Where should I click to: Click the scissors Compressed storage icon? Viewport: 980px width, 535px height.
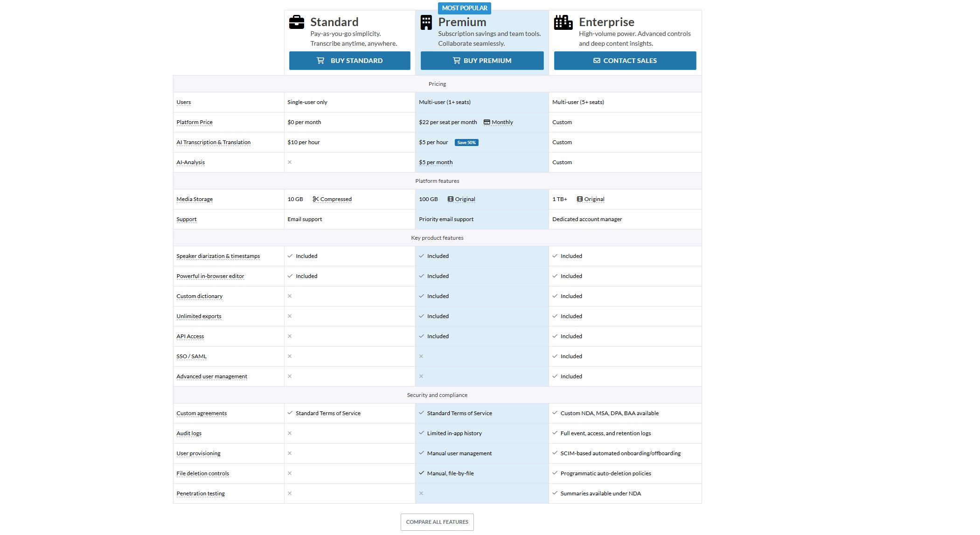coord(316,199)
